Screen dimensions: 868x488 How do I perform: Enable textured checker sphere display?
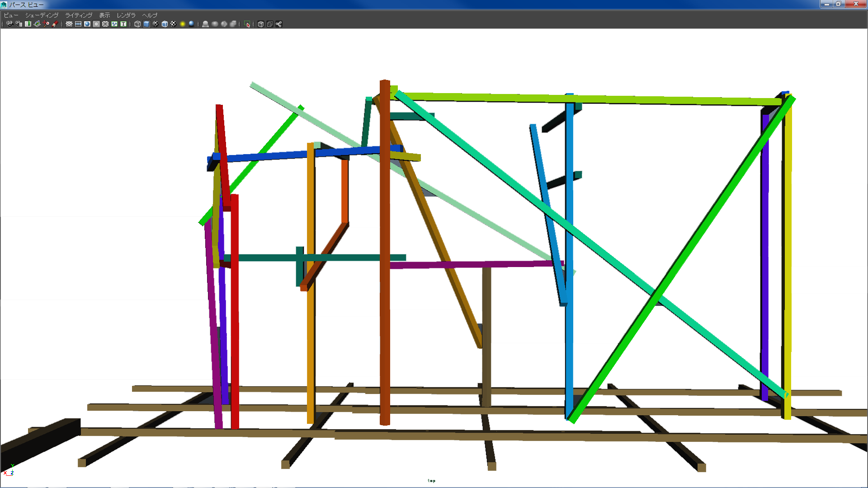[174, 24]
